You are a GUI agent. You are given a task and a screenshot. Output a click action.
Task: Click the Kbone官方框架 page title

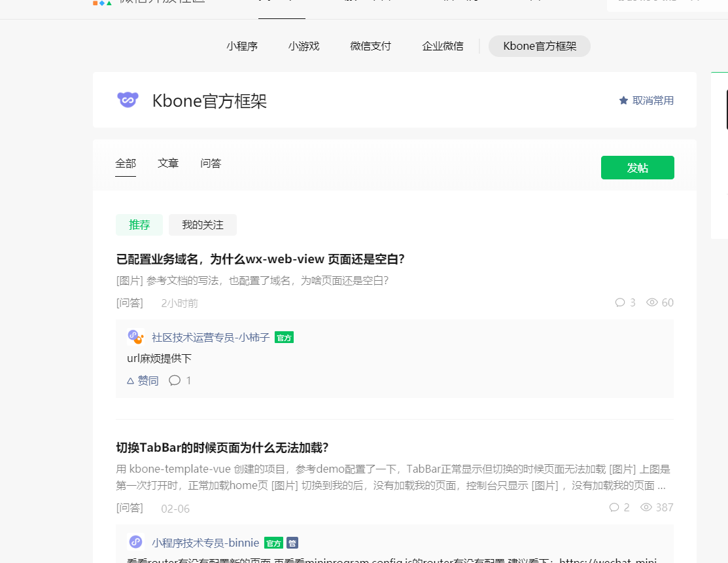209,101
